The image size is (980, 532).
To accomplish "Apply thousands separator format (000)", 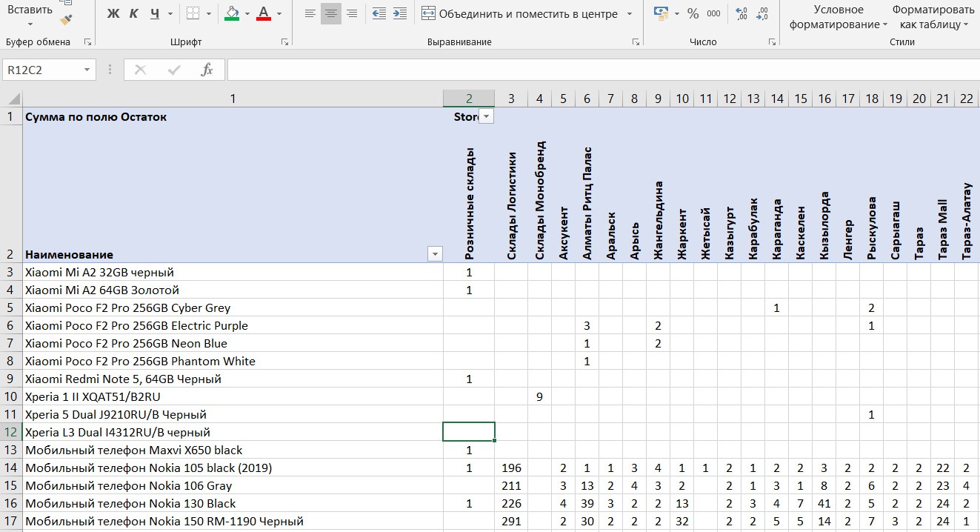I will 713,13.
